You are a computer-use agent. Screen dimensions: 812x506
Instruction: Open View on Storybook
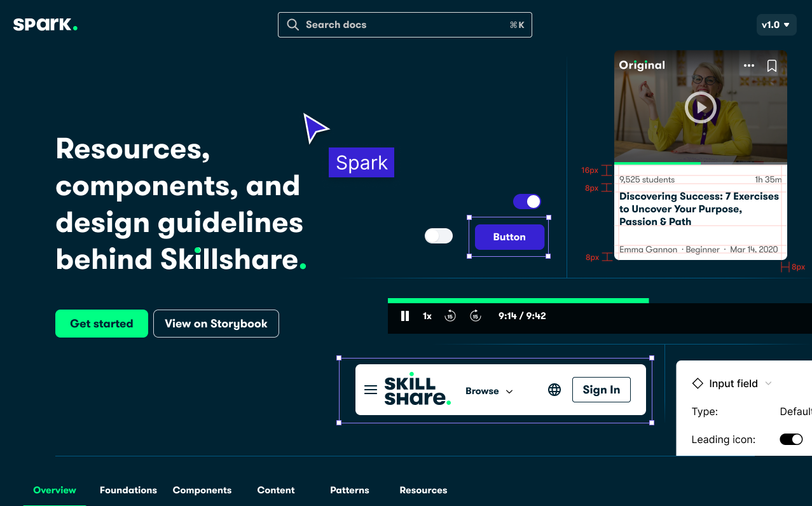[x=216, y=324]
